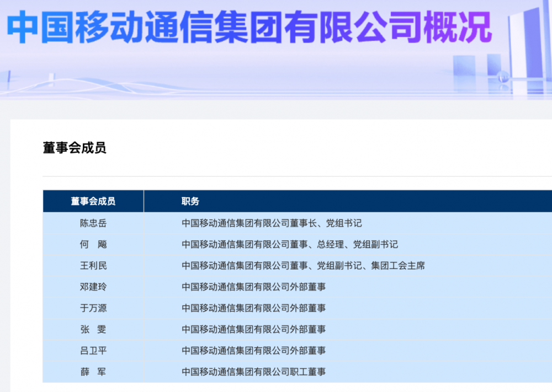Click 王利民's title with 集团工会主席

[x=304, y=265]
